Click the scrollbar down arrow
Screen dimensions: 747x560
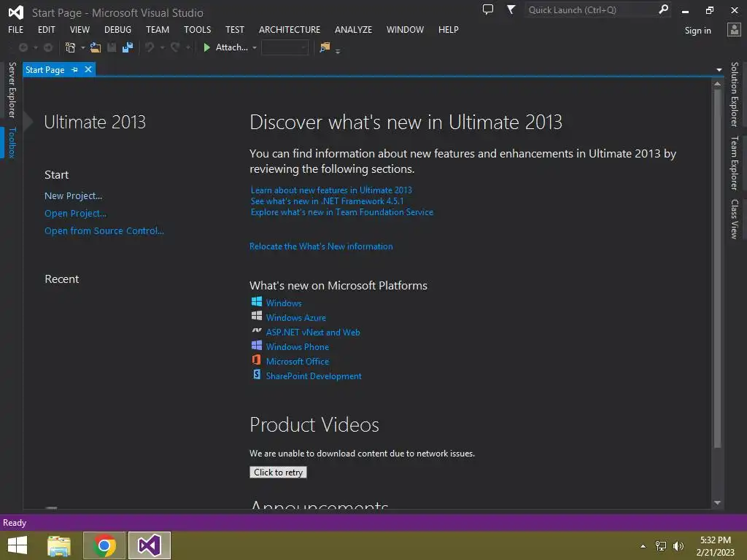click(718, 503)
